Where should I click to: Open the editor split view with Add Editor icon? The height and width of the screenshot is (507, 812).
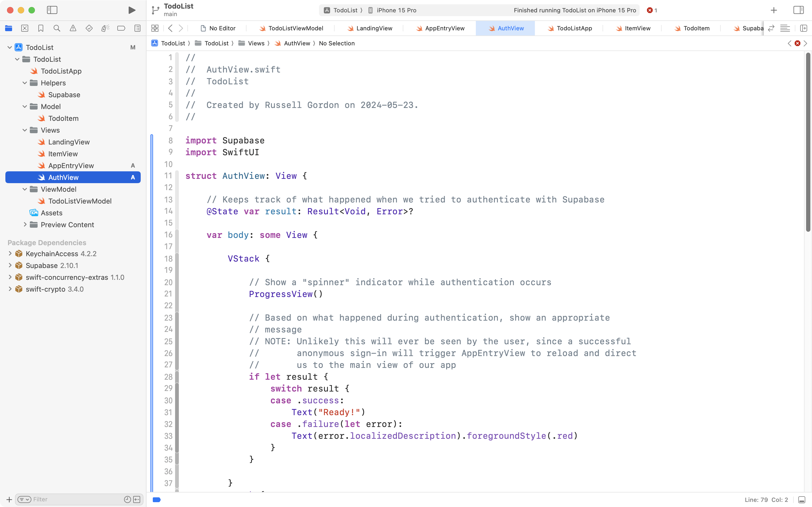point(804,28)
